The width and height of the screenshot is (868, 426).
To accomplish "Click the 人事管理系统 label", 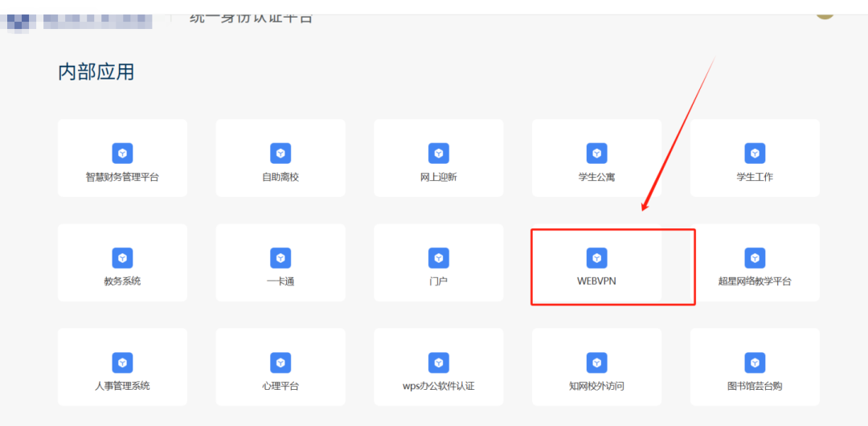I will [x=122, y=386].
